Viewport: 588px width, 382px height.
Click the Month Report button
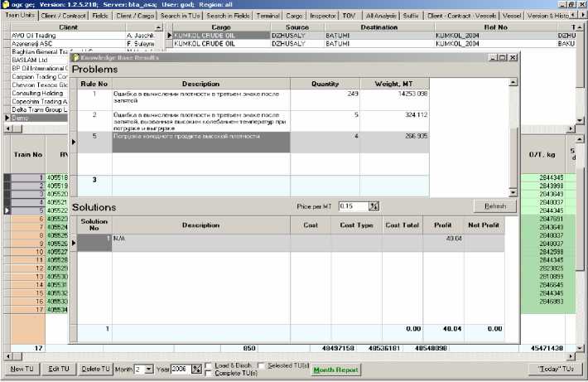coord(335,370)
